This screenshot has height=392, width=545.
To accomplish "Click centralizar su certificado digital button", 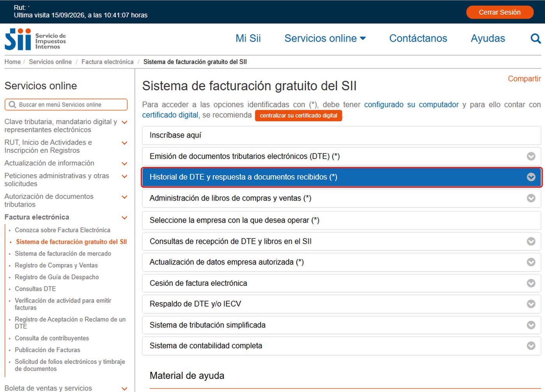I will click(299, 115).
